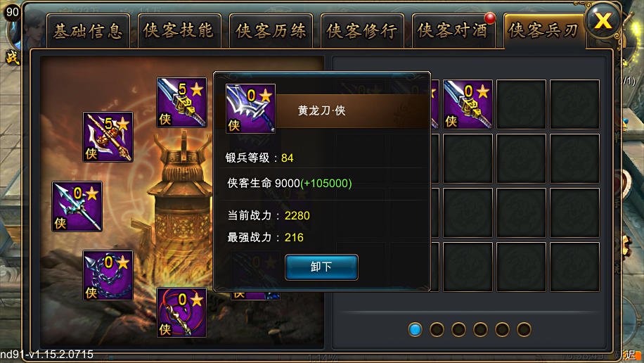
Task: Open the 侠客历练 tab
Action: pos(271,31)
